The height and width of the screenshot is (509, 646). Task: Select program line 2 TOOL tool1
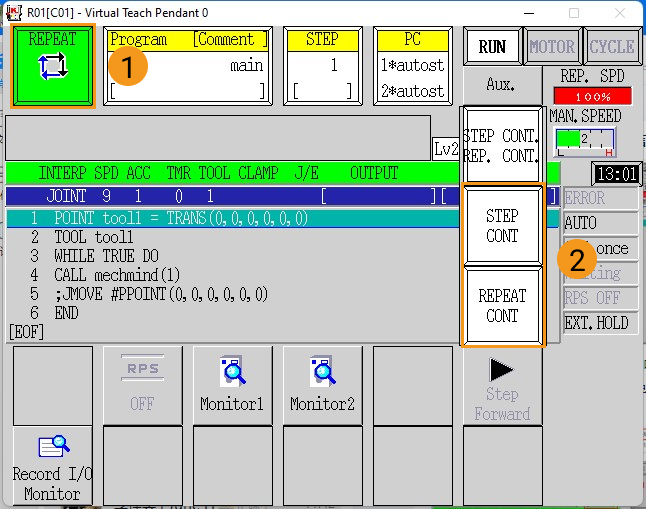pyautogui.click(x=233, y=237)
